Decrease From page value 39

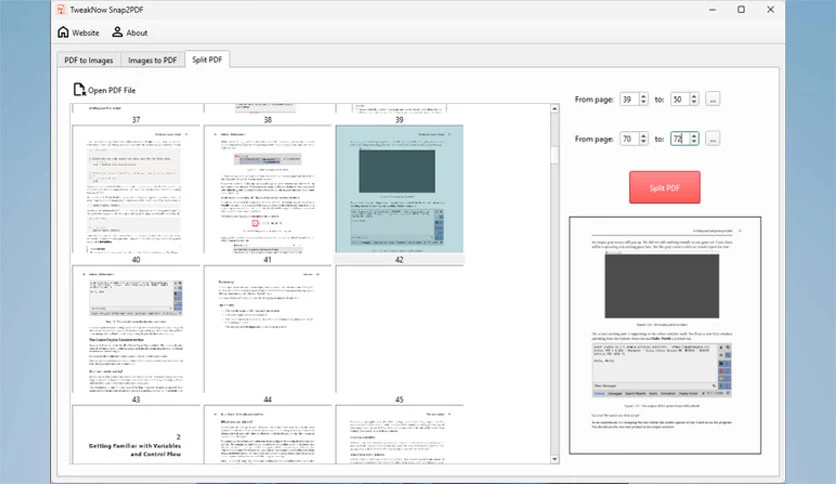(x=644, y=102)
